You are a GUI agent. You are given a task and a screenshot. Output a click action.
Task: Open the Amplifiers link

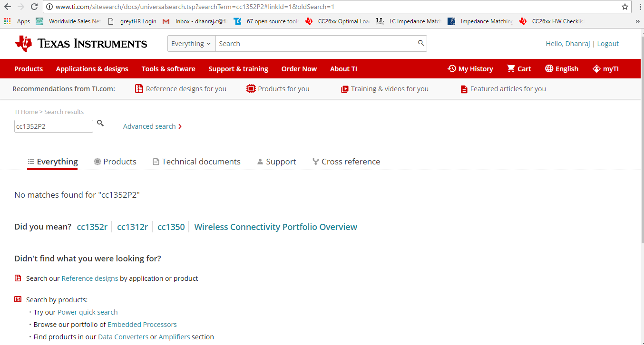pyautogui.click(x=174, y=337)
